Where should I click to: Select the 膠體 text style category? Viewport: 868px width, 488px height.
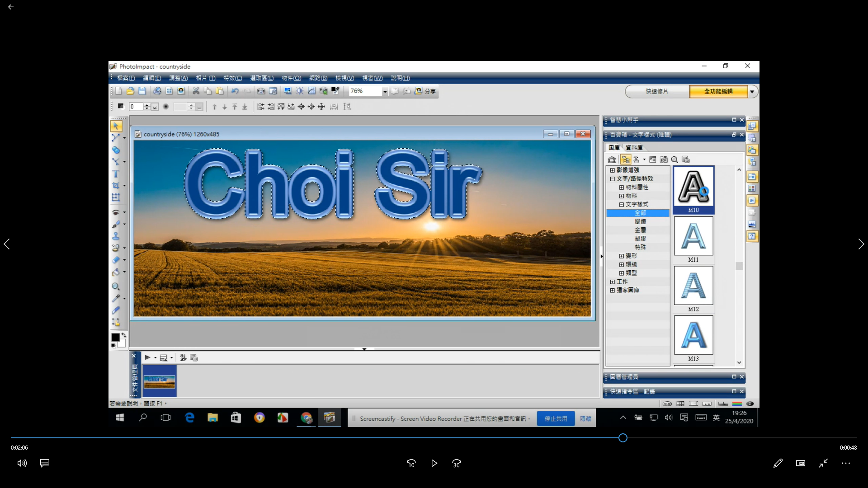click(x=640, y=222)
